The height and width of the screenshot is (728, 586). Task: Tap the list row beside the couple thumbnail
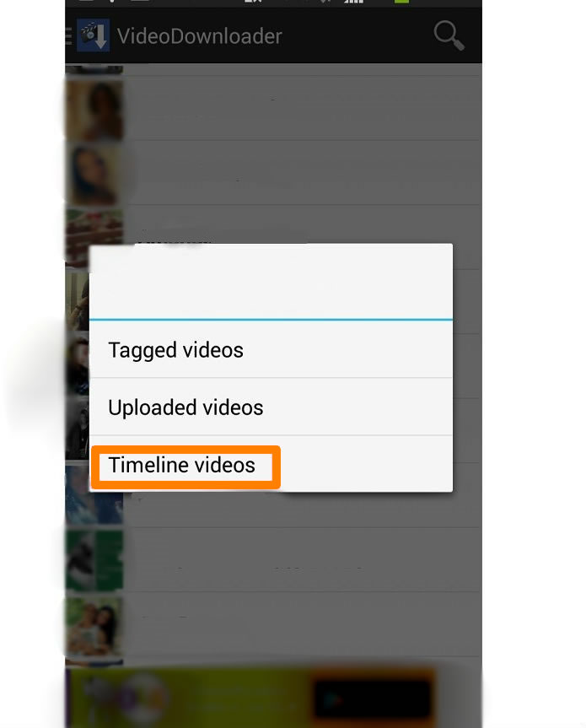coord(303,624)
